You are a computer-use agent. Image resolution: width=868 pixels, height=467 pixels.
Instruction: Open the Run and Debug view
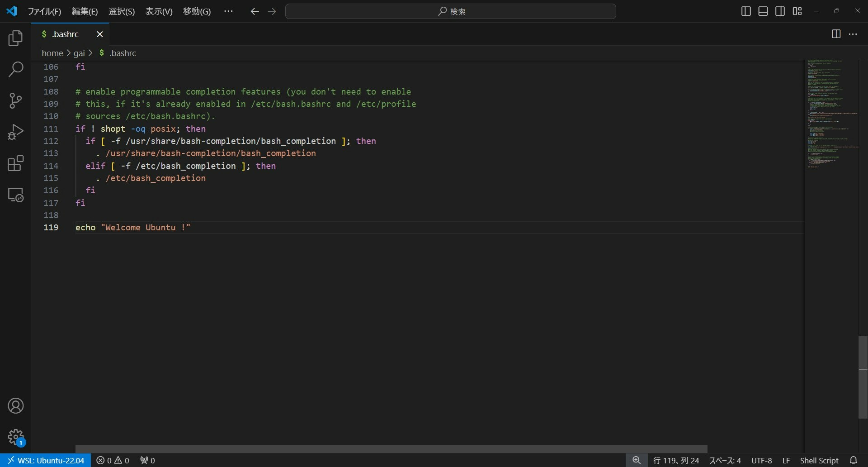tap(15, 132)
